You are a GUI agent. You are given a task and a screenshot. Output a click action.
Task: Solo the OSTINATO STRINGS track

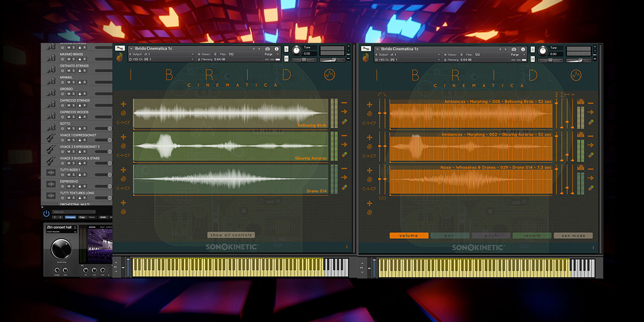point(74,71)
